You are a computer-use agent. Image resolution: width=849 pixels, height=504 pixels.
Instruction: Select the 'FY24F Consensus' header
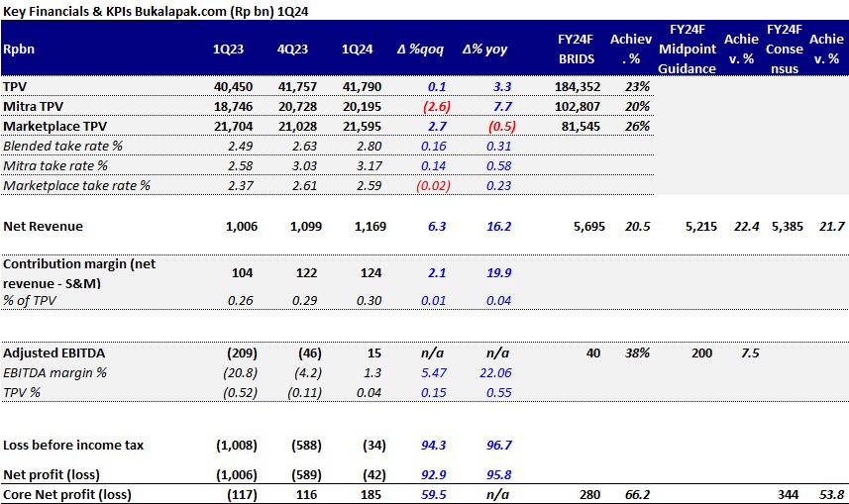784,49
